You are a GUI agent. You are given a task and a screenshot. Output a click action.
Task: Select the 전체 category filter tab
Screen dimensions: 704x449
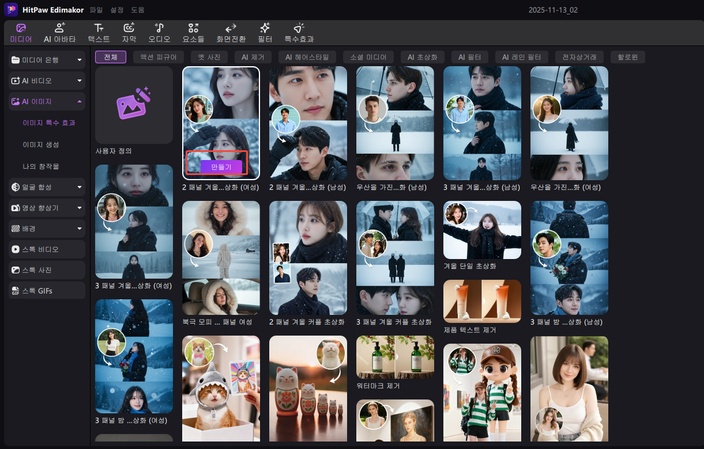(110, 57)
